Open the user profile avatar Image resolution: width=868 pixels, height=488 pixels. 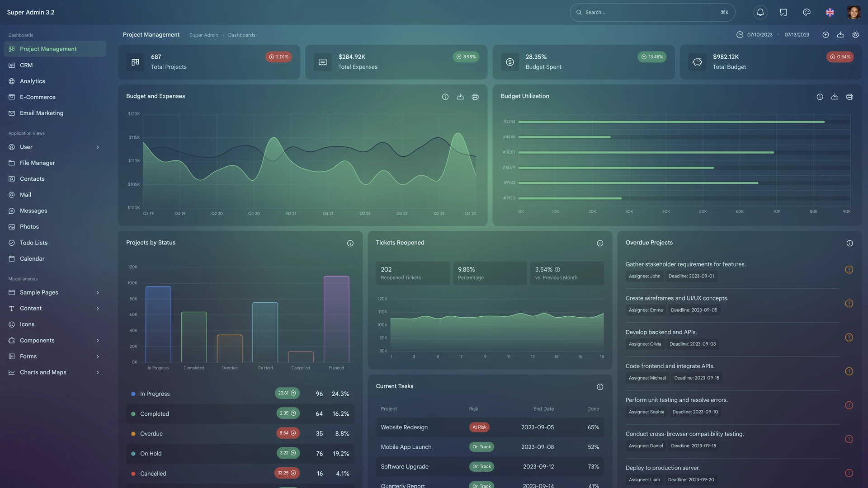click(854, 12)
